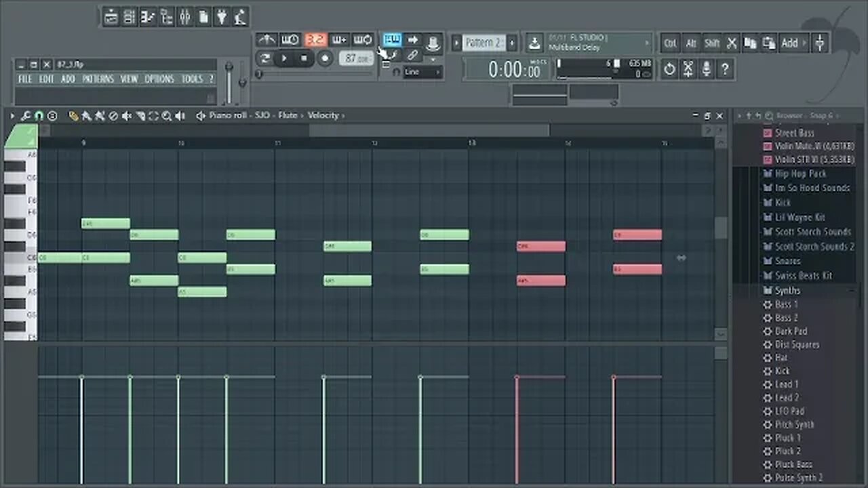Collapse the Synths folder in browser
The image size is (868, 488).
coord(787,290)
